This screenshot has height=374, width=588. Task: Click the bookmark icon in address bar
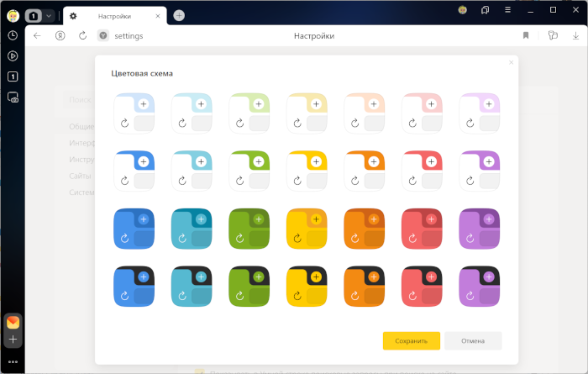pos(526,36)
